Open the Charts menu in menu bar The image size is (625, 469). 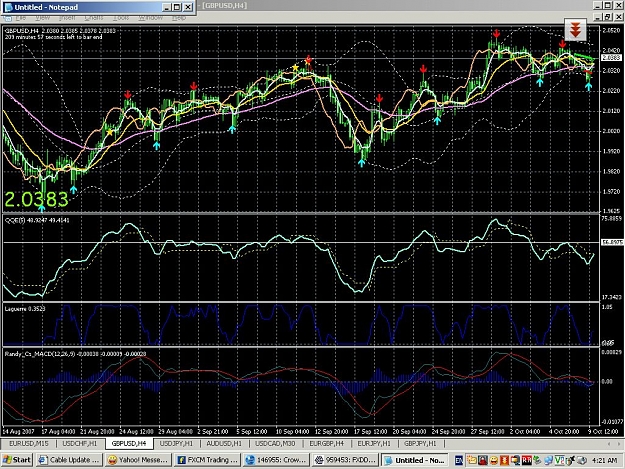tap(94, 18)
